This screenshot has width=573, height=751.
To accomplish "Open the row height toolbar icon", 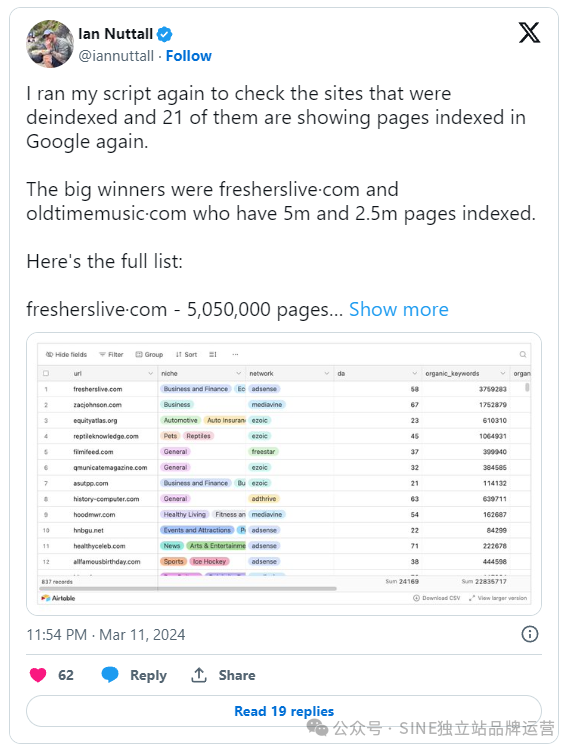I will [x=213, y=354].
